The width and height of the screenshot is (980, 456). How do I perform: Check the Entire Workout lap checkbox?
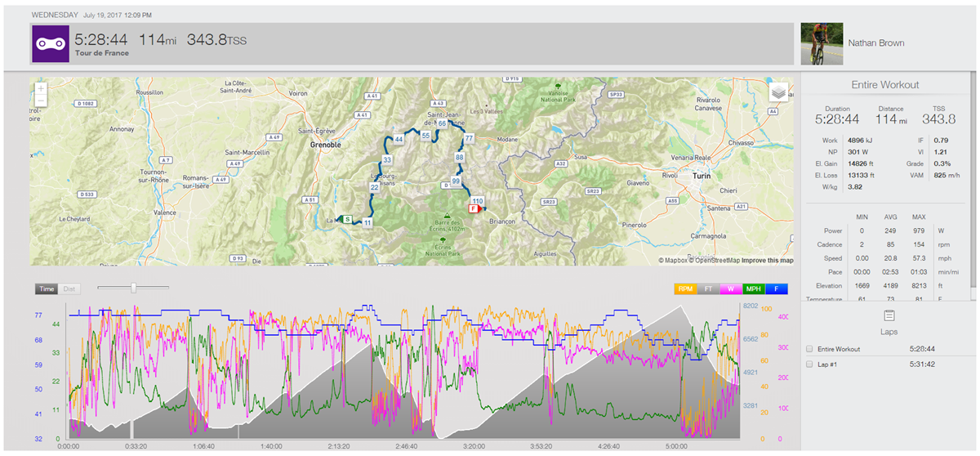(x=808, y=349)
